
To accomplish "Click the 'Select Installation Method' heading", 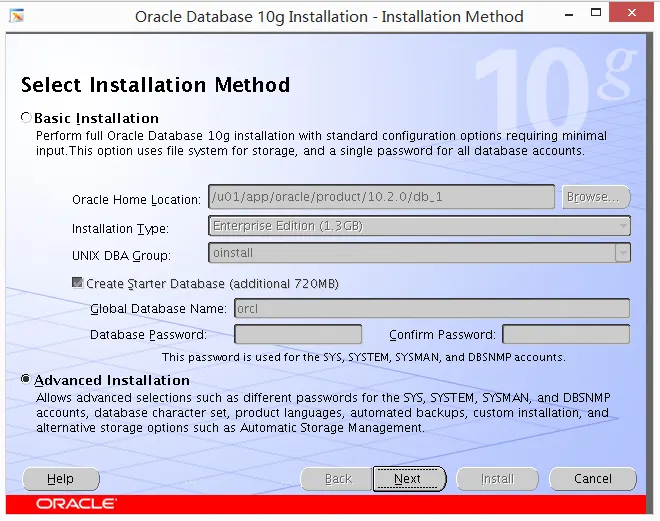I will (155, 85).
